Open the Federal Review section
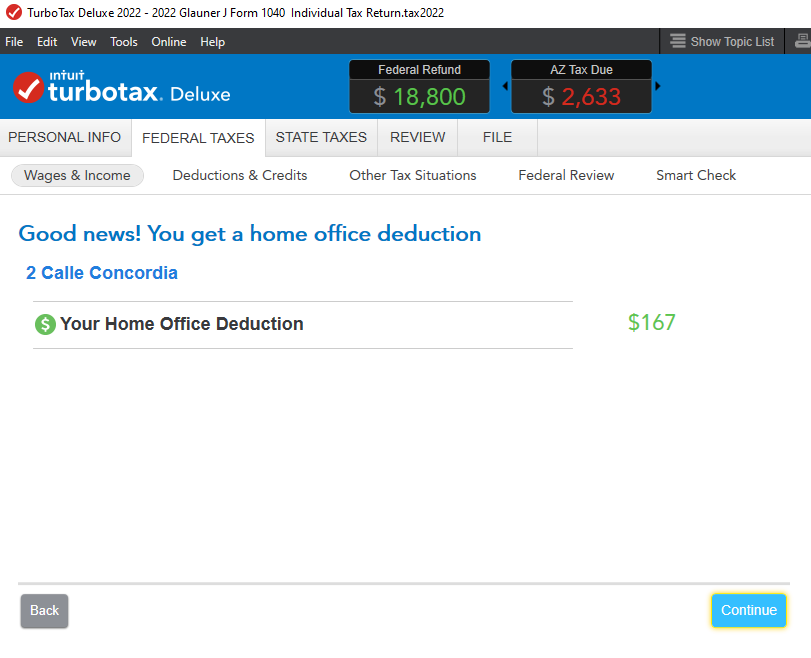Image resolution: width=811 pixels, height=658 pixels. click(x=566, y=175)
